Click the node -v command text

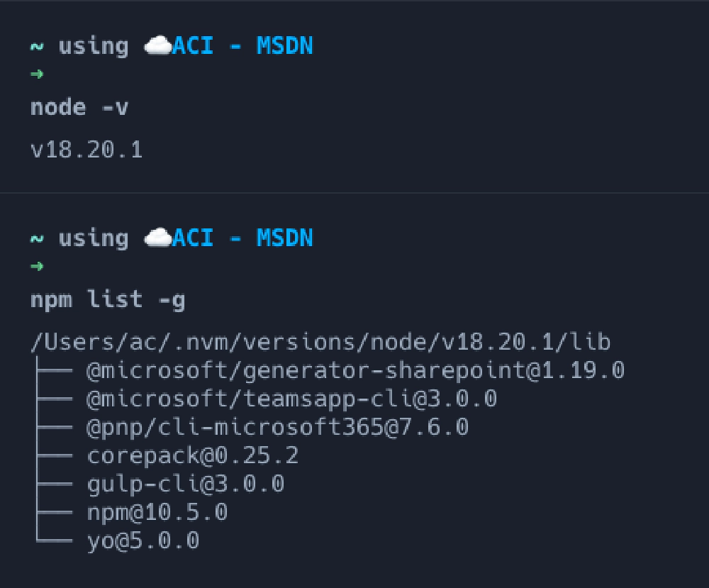pos(79,108)
